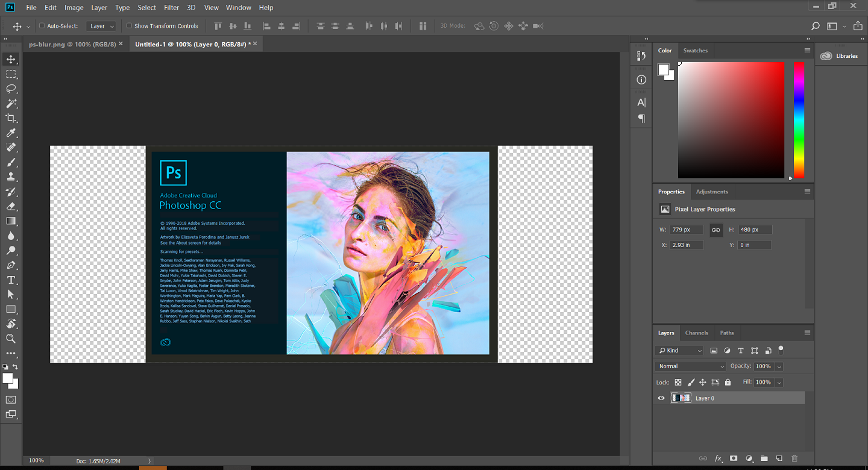Switch to the Channels tab

696,333
